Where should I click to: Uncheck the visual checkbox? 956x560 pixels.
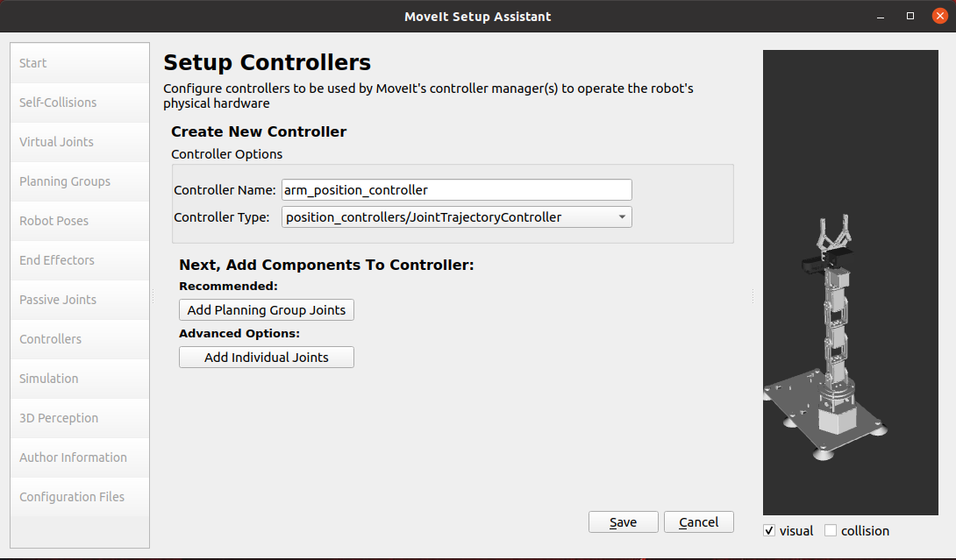[769, 531]
